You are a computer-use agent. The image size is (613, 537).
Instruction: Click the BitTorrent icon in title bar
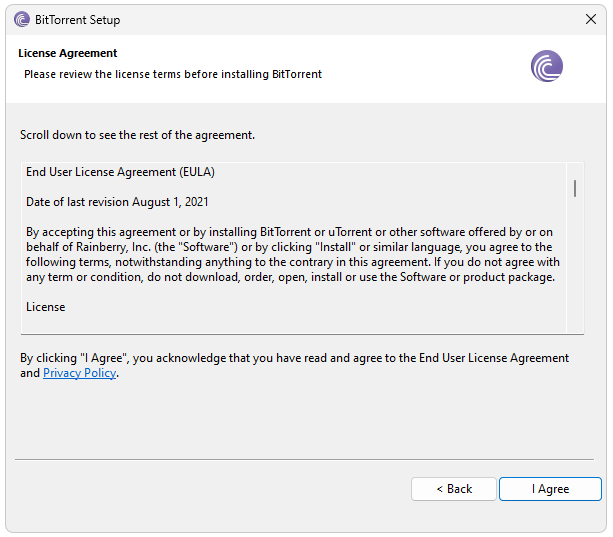click(22, 19)
